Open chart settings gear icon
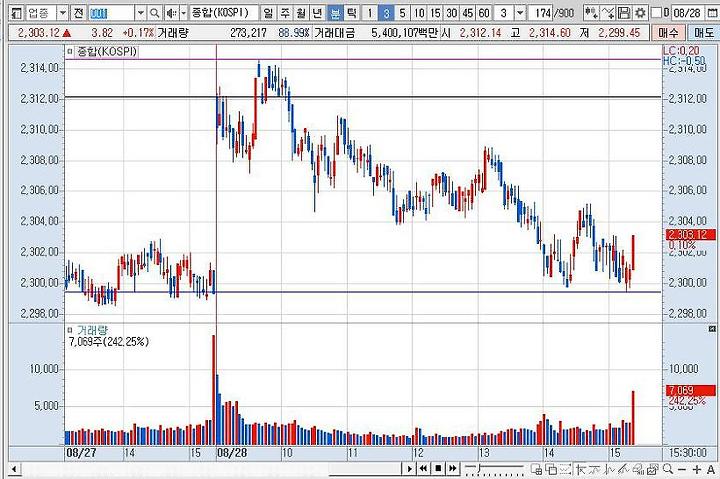Viewport: 720px width, 479px height. 640,13
